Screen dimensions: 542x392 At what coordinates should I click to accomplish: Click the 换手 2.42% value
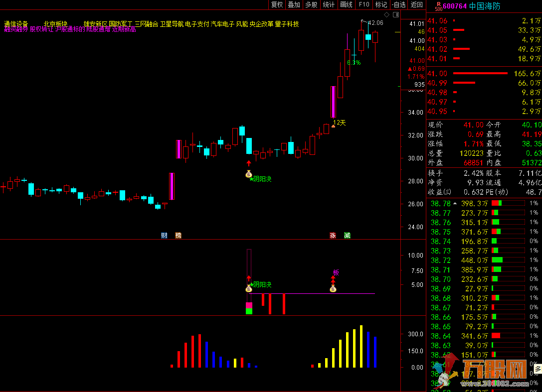[x=473, y=173]
